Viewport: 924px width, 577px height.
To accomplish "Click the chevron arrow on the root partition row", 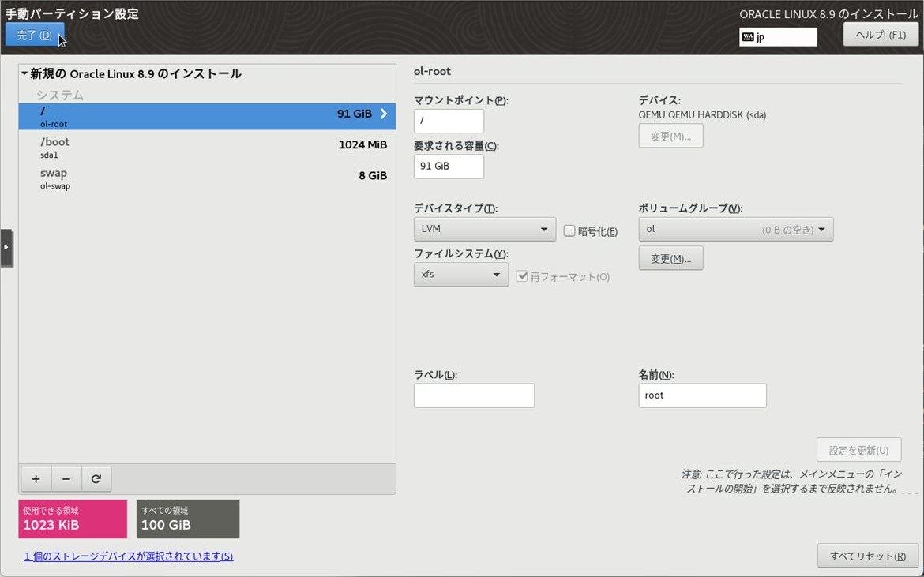I will pyautogui.click(x=384, y=114).
